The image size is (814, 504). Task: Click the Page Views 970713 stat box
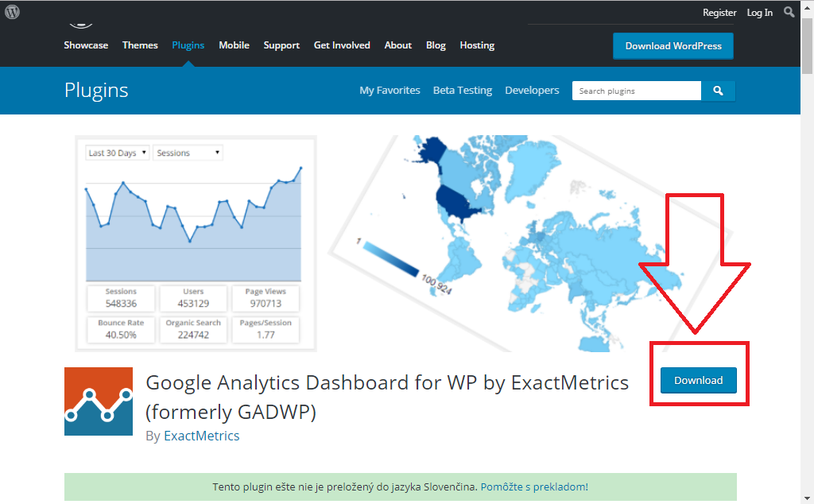point(266,298)
